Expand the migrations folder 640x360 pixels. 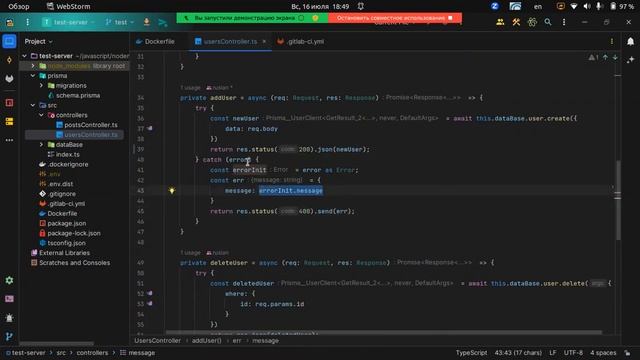click(x=41, y=85)
